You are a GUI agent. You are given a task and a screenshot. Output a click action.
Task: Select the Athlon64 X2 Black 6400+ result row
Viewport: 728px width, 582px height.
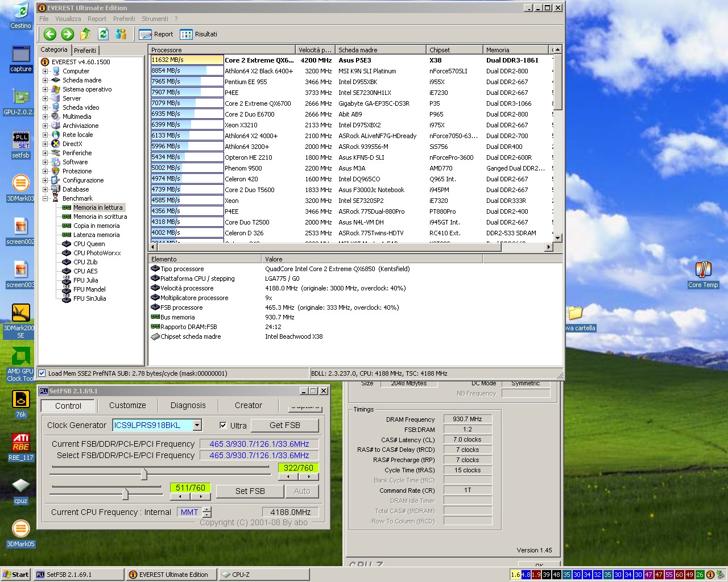pos(351,71)
